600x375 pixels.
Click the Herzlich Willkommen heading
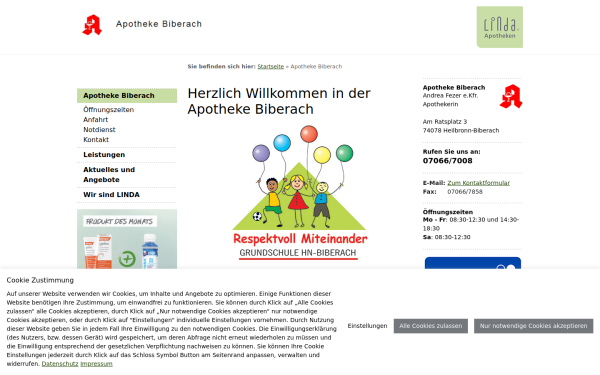pyautogui.click(x=279, y=101)
